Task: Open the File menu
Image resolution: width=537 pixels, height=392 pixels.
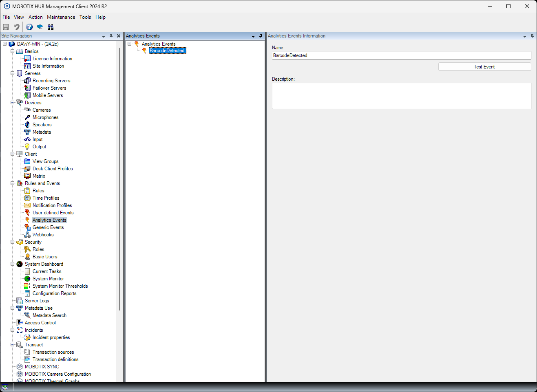Action: point(6,17)
